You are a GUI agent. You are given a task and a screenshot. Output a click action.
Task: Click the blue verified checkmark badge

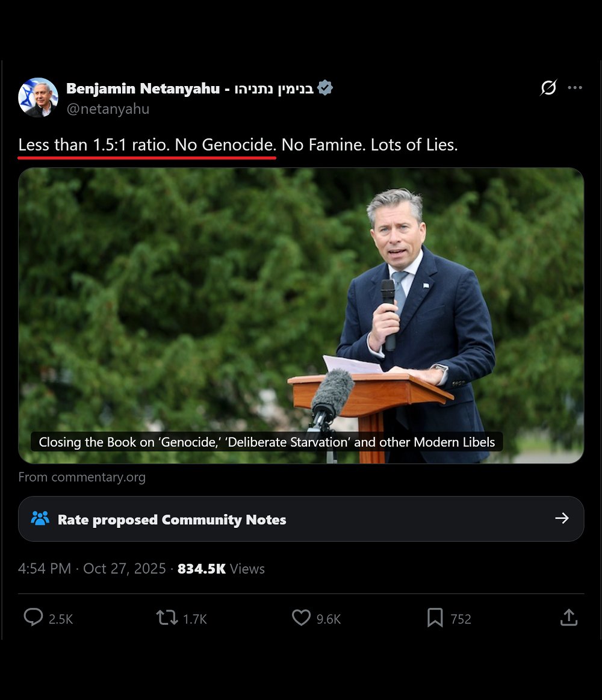(325, 87)
